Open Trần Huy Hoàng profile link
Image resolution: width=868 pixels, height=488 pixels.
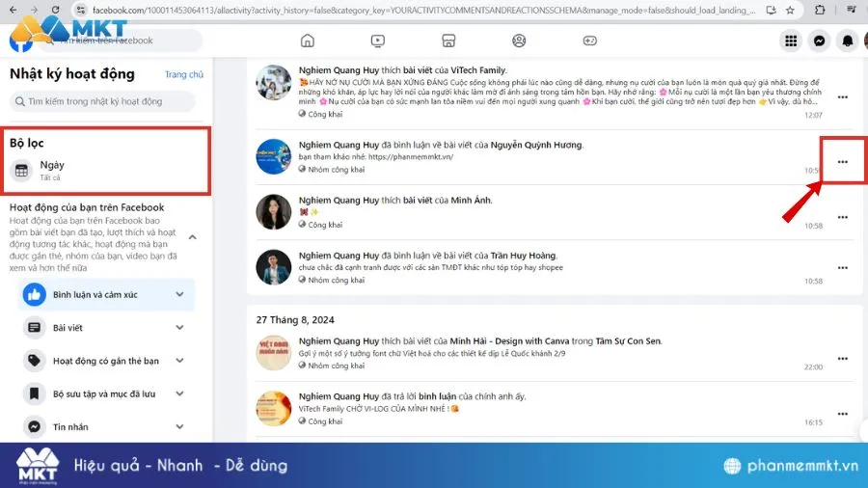coord(523,256)
